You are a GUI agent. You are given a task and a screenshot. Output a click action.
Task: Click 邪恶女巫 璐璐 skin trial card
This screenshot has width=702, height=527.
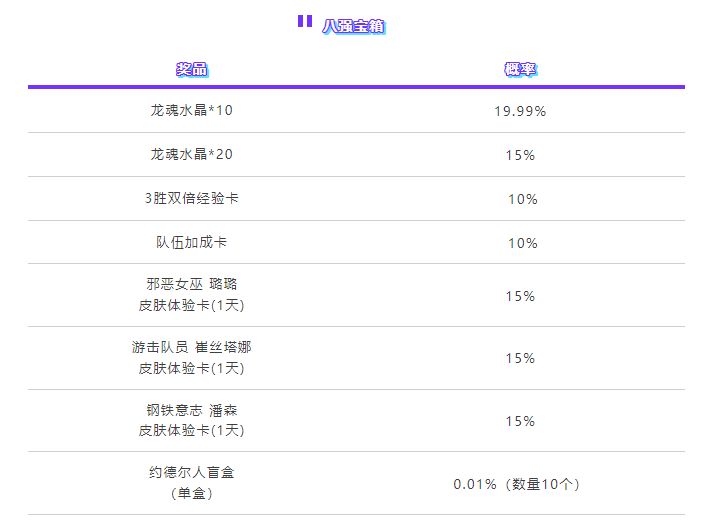click(192, 295)
